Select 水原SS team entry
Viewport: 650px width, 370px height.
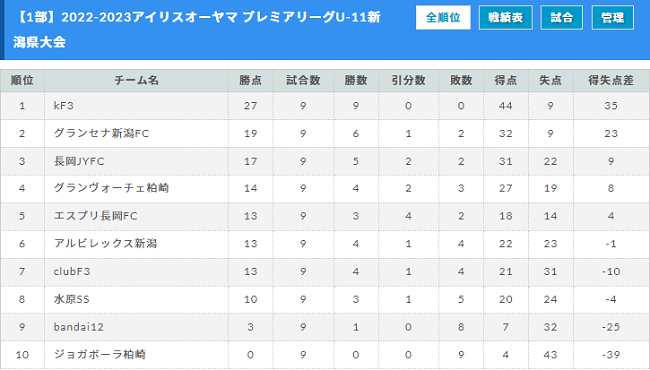71,299
